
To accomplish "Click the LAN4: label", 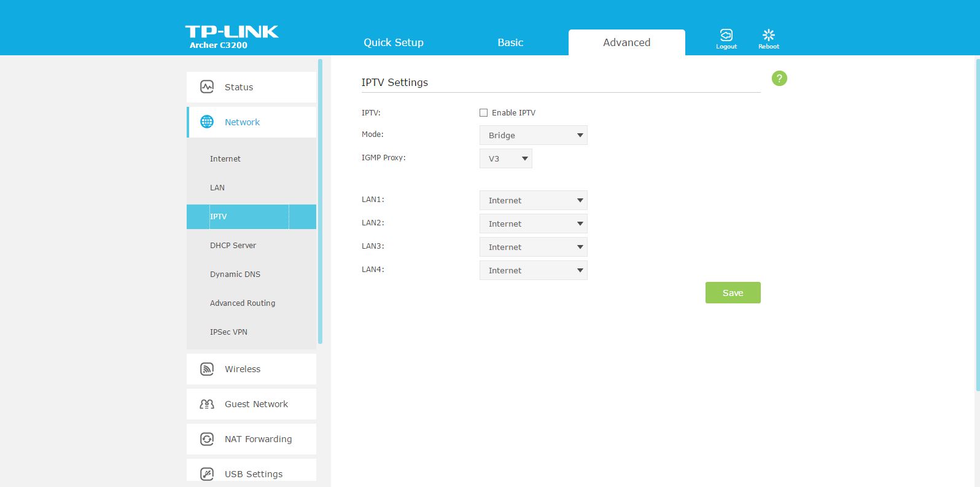I will tap(373, 270).
